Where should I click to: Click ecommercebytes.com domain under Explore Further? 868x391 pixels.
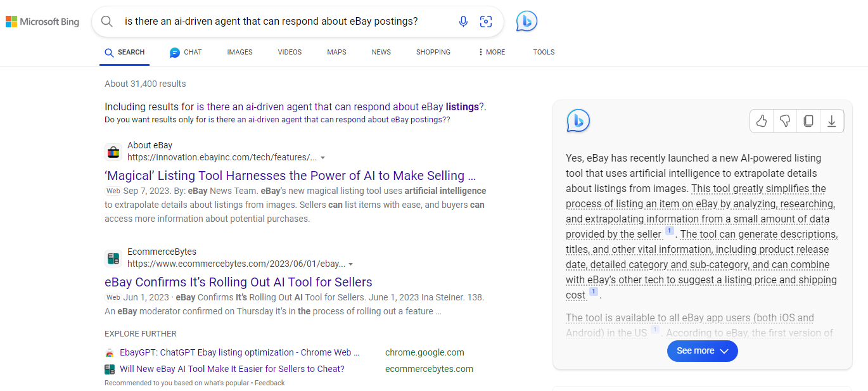point(429,369)
